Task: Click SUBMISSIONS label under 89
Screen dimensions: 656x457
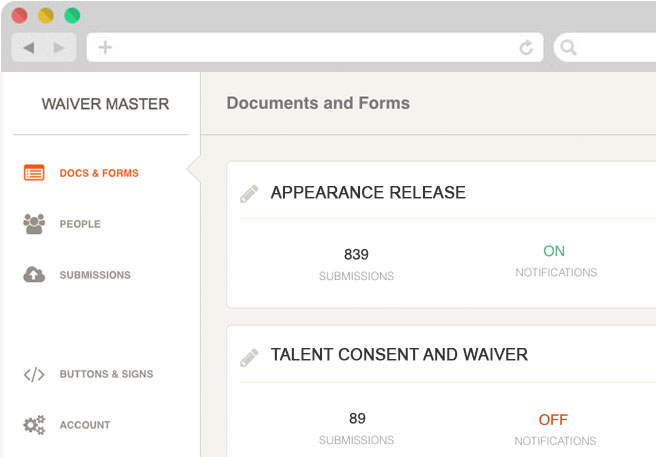Action: point(356,440)
